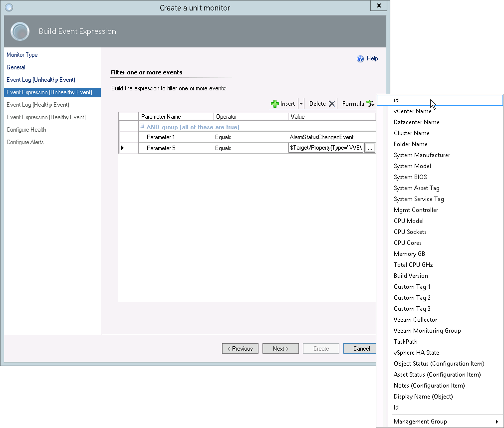Open the Configure Alerts step
The image size is (504, 428).
25,142
